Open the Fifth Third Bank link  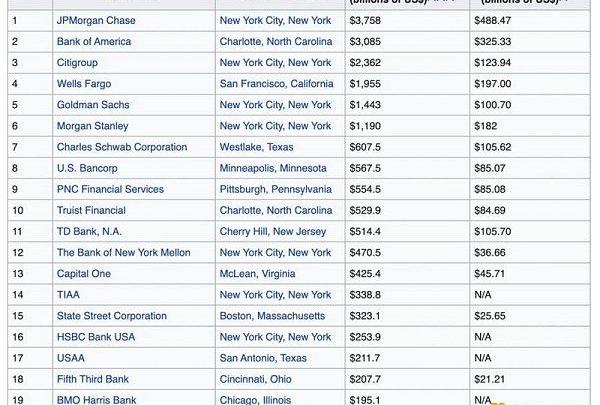click(x=93, y=379)
